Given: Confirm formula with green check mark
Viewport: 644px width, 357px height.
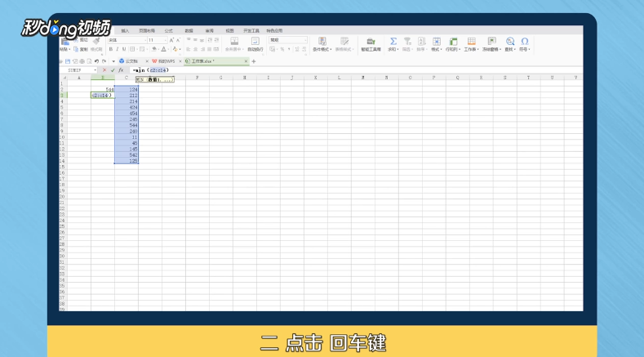Looking at the screenshot, I should (113, 70).
